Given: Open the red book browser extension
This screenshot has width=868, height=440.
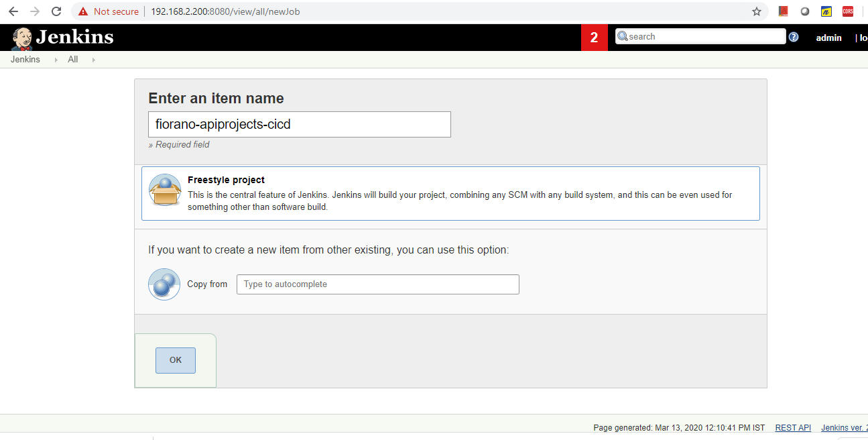Looking at the screenshot, I should coord(783,11).
